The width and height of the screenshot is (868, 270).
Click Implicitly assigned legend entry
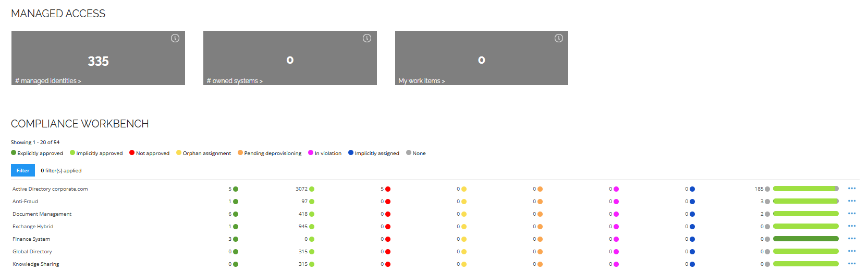point(374,153)
